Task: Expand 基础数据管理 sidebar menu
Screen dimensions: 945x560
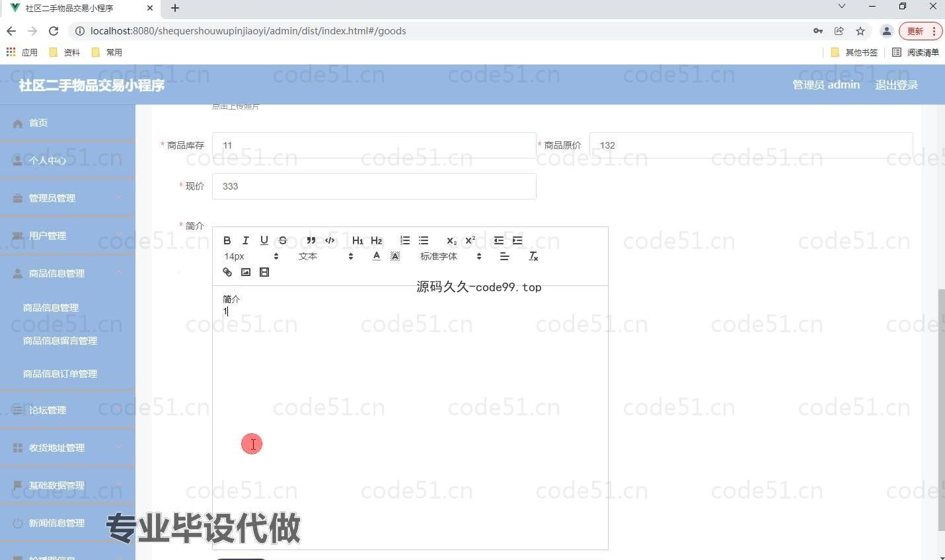Action: pos(67,485)
